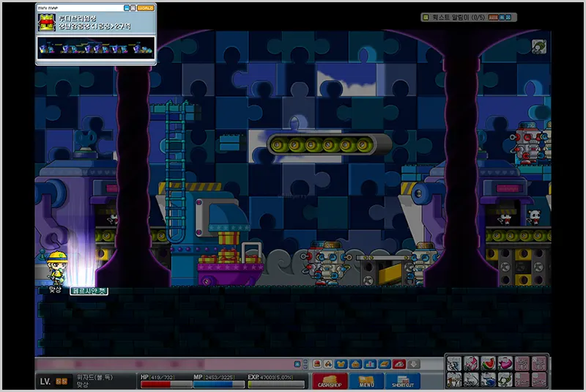
Task: Open the SHORTCUT button
Action: [x=402, y=382]
